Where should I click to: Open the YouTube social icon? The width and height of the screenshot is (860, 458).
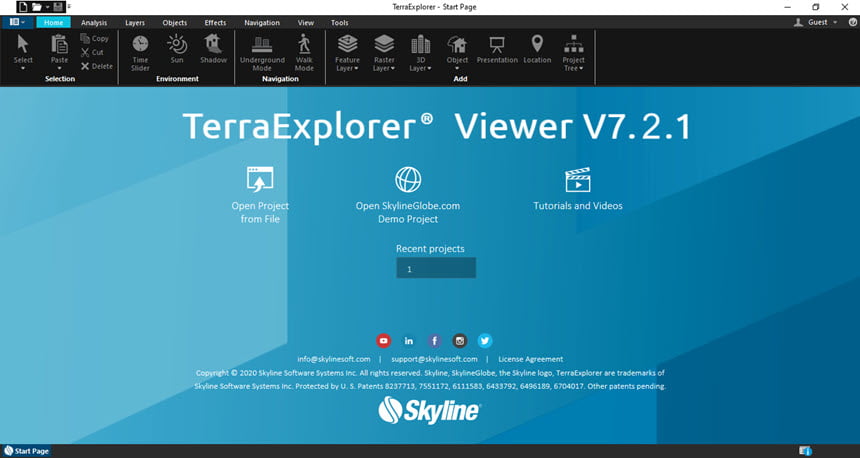click(x=383, y=341)
